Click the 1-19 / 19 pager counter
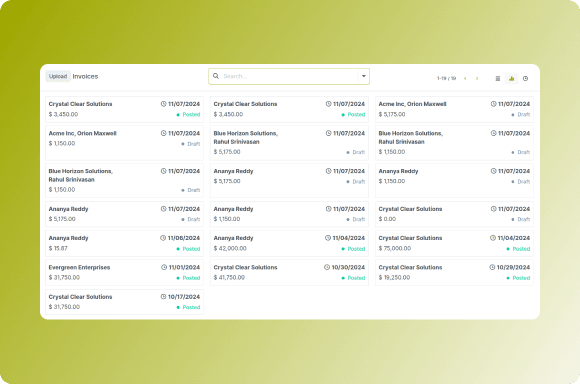Screen dimensions: 580x384 click(x=446, y=78)
